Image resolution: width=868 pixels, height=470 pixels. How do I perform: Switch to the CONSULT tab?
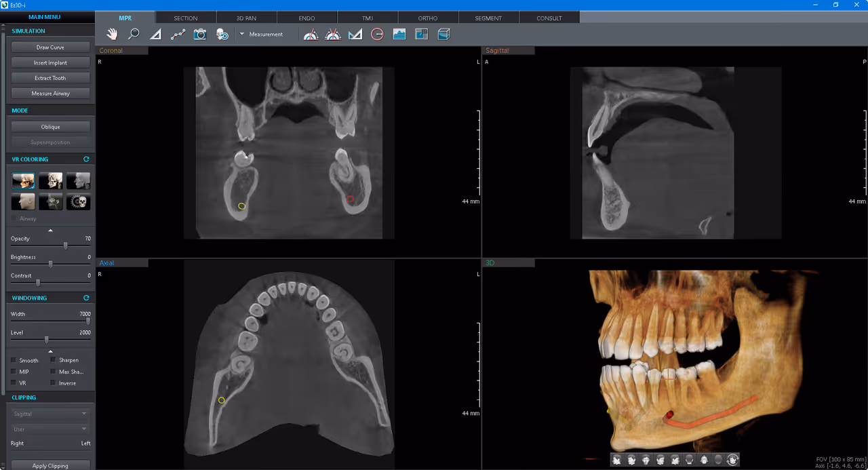549,18
